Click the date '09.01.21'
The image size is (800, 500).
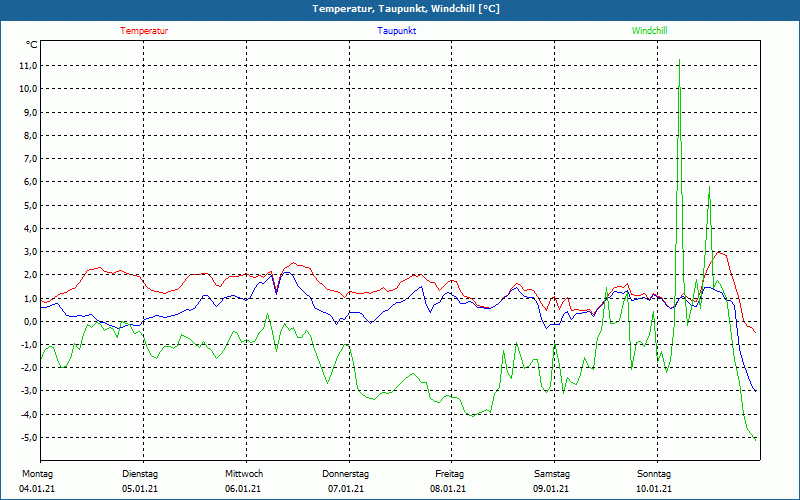point(551,489)
